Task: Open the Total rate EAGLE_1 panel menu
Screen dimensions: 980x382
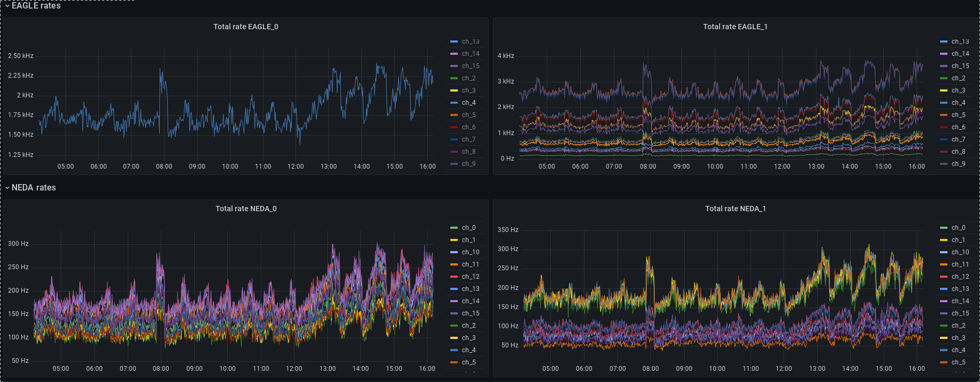Action: [x=735, y=27]
